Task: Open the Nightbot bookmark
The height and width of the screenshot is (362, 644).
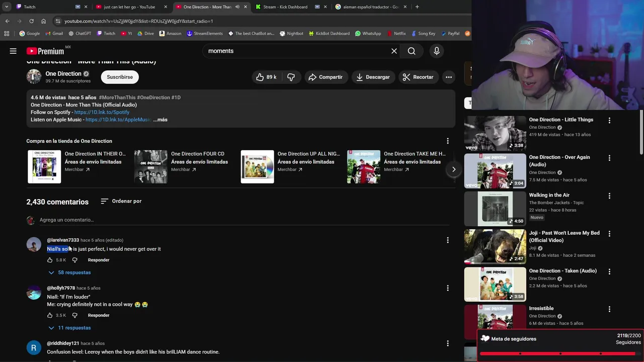Action: tap(291, 33)
